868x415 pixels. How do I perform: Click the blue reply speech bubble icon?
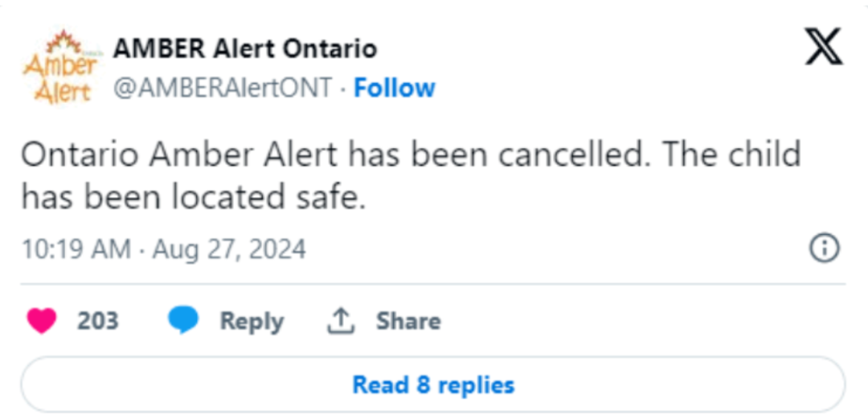coord(183,321)
